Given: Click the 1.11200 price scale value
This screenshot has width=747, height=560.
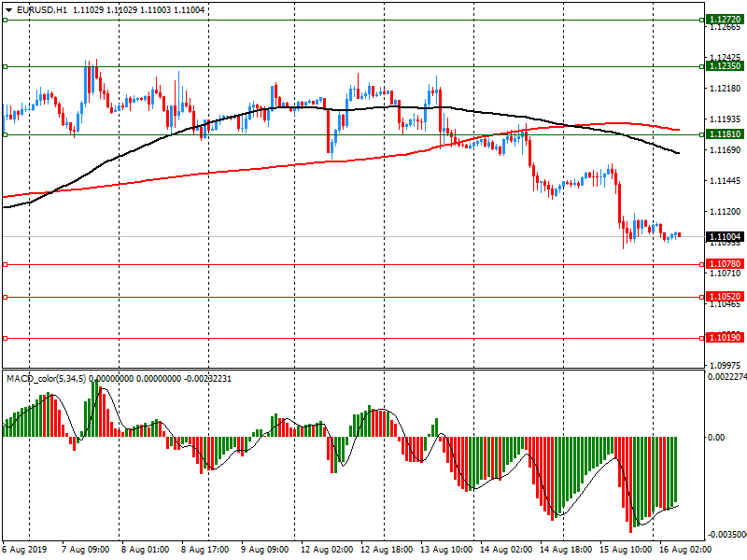Looking at the screenshot, I should coord(726,212).
